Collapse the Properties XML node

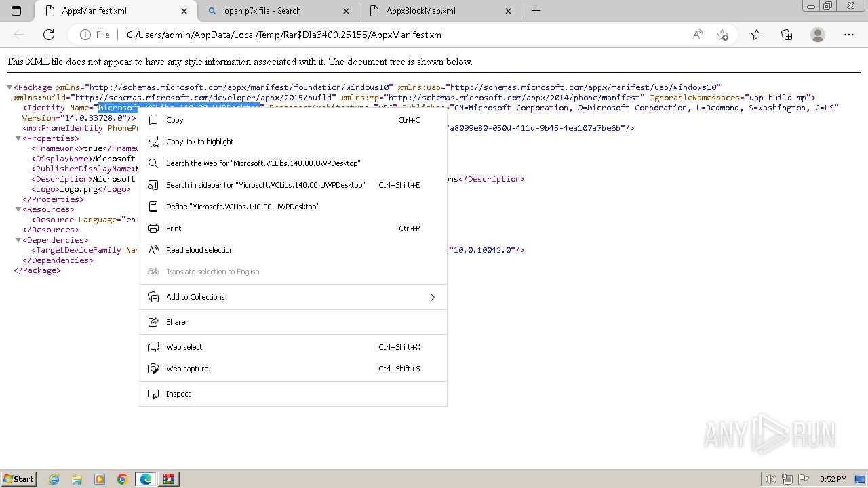pos(18,138)
